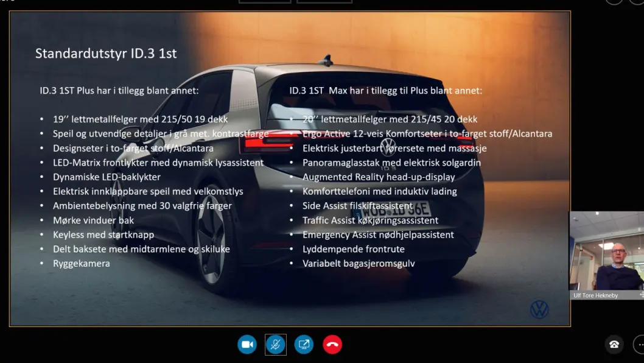This screenshot has height=363, width=644.
Task: Click the Delt baksete med midtarmlene line
Action: 141,249
